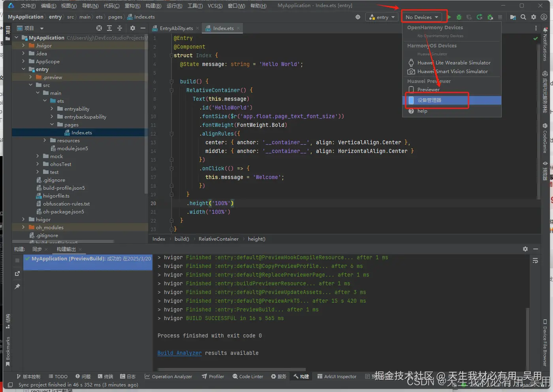Viewport: 553px width, 392px height.
Task: Collapse the pages folder
Action: click(52, 124)
